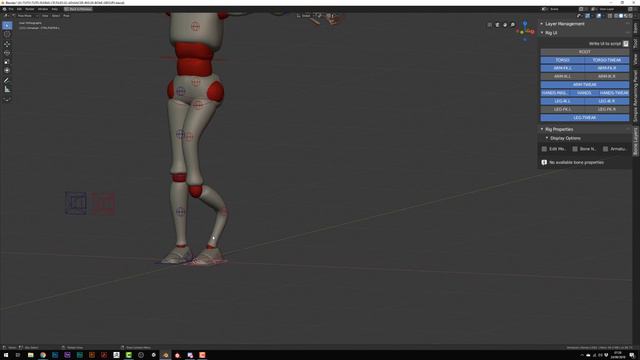Open the viewport View menu
This screenshot has height=360, width=640.
(x=45, y=16)
